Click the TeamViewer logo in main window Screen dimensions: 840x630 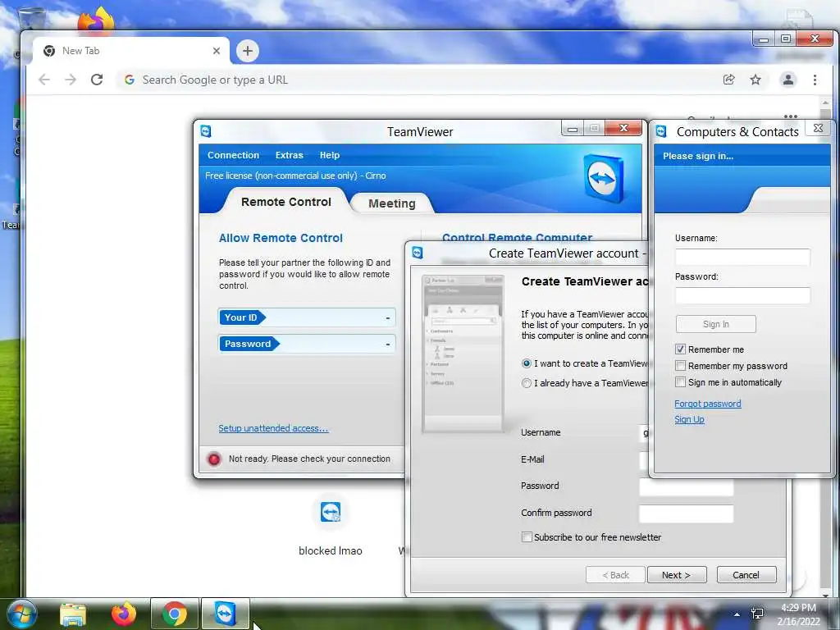coord(605,178)
